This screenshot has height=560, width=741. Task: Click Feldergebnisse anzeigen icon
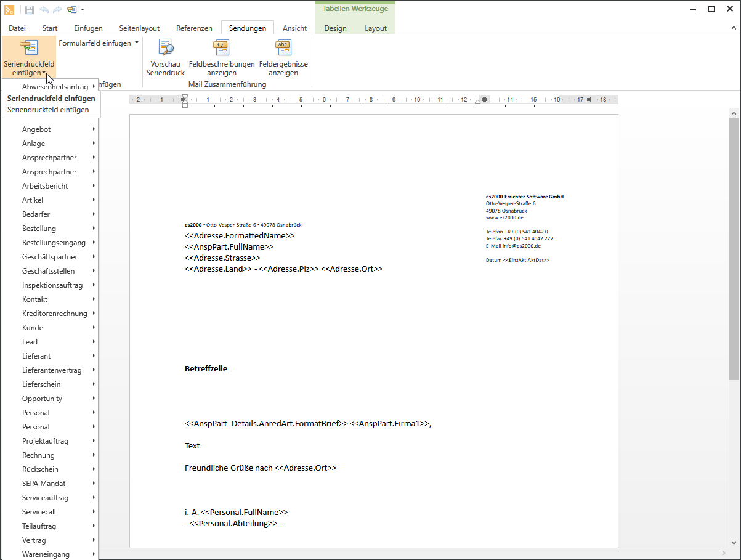pos(283,48)
